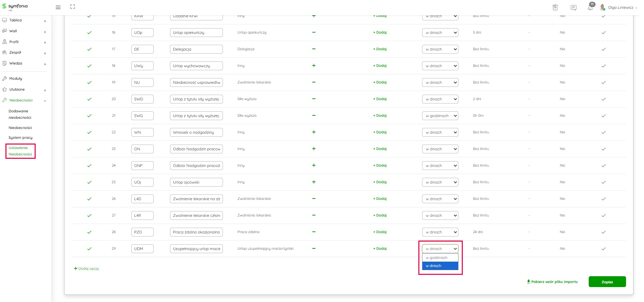The width and height of the screenshot is (644, 302).
Task: Open System pracy in the sidebar
Action: (x=20, y=137)
